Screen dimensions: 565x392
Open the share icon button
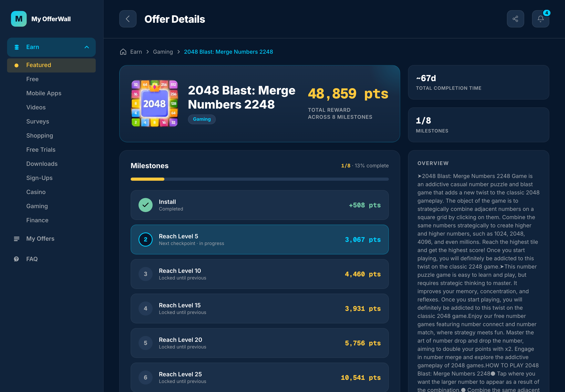[x=515, y=19]
